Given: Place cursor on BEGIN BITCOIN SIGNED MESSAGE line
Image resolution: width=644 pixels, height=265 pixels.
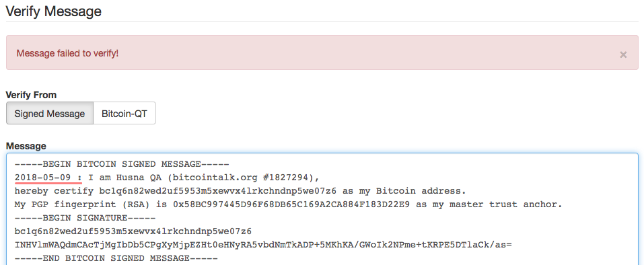Looking at the screenshot, I should (122, 164).
